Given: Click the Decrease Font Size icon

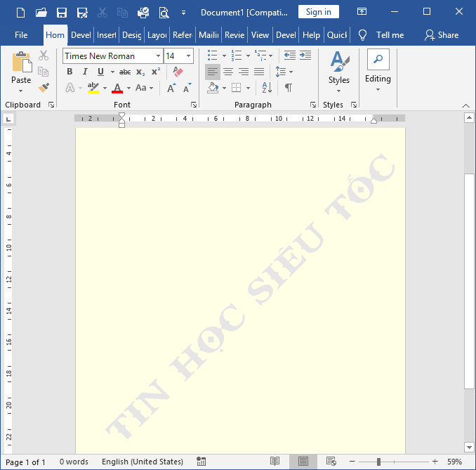Looking at the screenshot, I should tap(187, 88).
